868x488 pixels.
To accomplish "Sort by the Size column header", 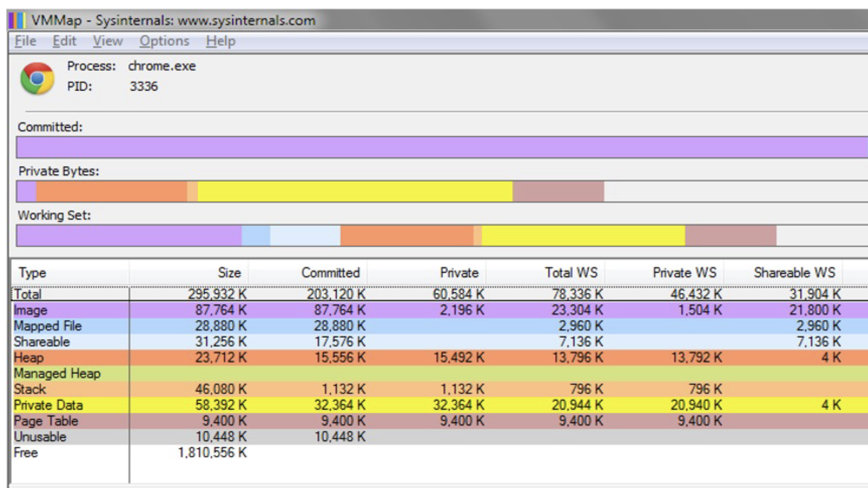I will 189,273.
